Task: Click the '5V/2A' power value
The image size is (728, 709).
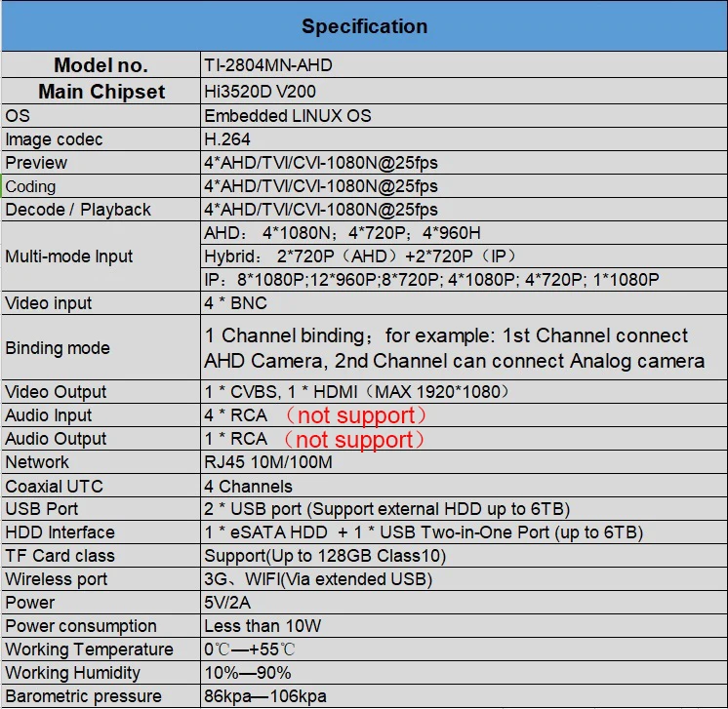Action: click(x=227, y=603)
